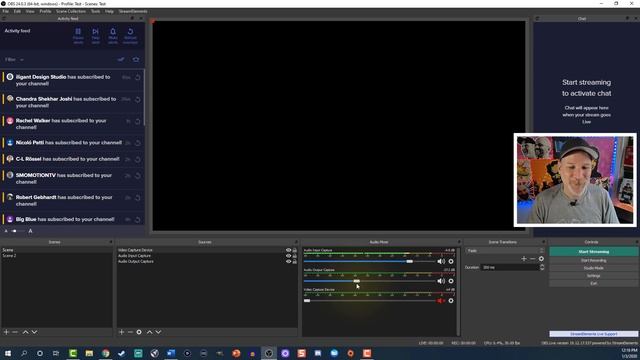Select 'Scene 2' in the Scenes list
The width and height of the screenshot is (640, 360).
(57, 256)
